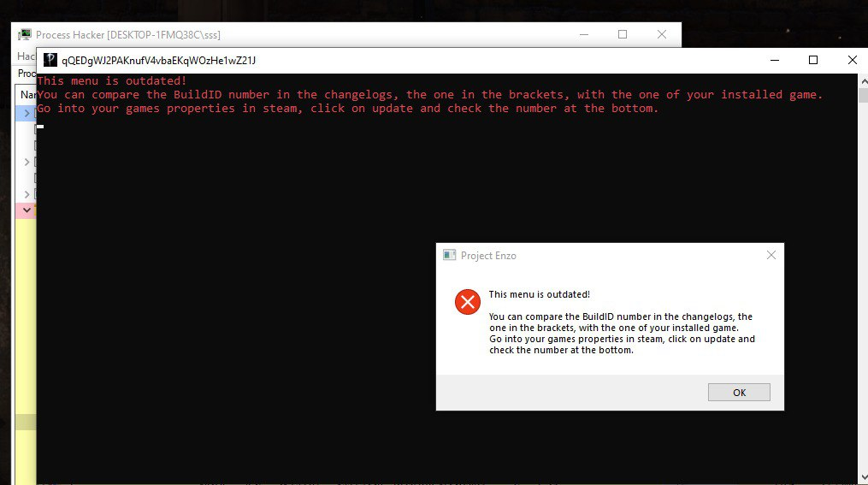Expand the blue highlighted Process Hacker row
The height and width of the screenshot is (485, 868).
click(x=27, y=114)
